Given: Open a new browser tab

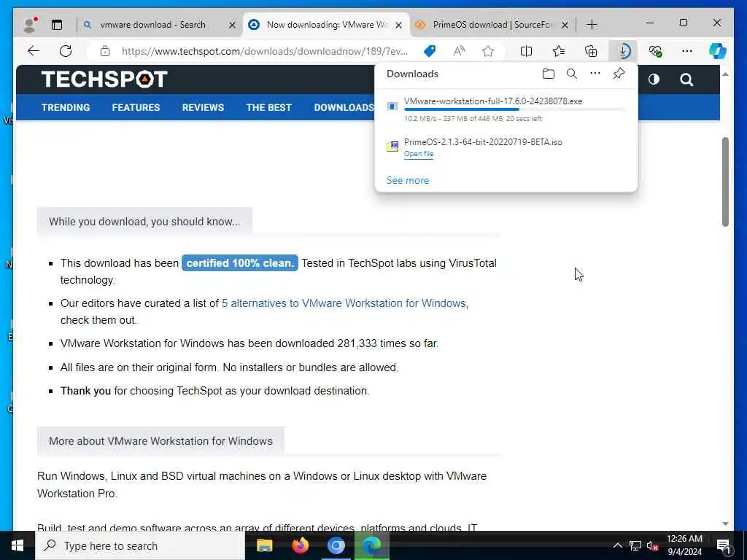Looking at the screenshot, I should point(592,25).
